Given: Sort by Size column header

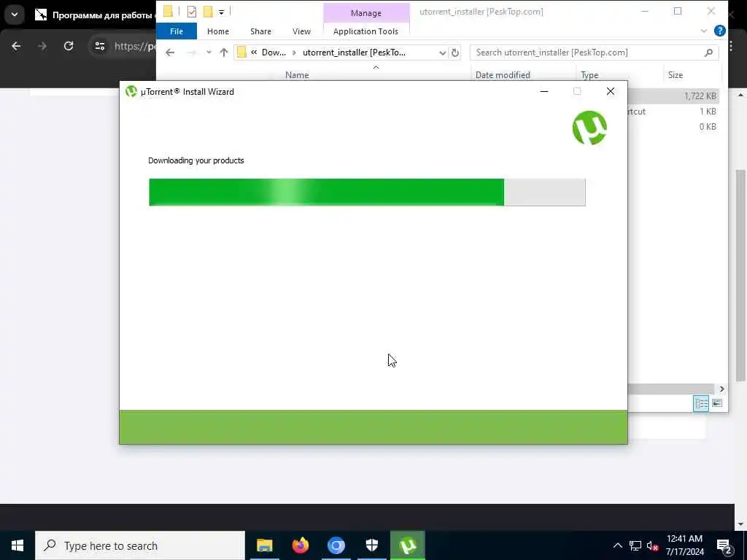Looking at the screenshot, I should coord(675,75).
